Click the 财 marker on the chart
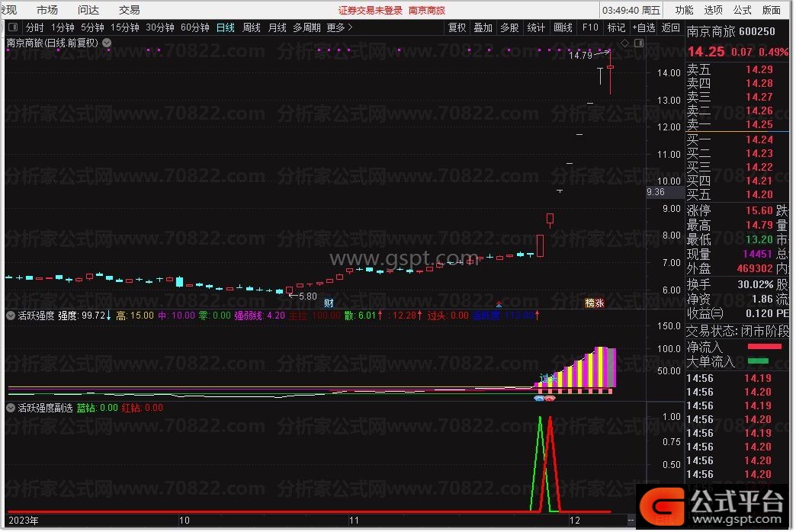 tap(329, 303)
